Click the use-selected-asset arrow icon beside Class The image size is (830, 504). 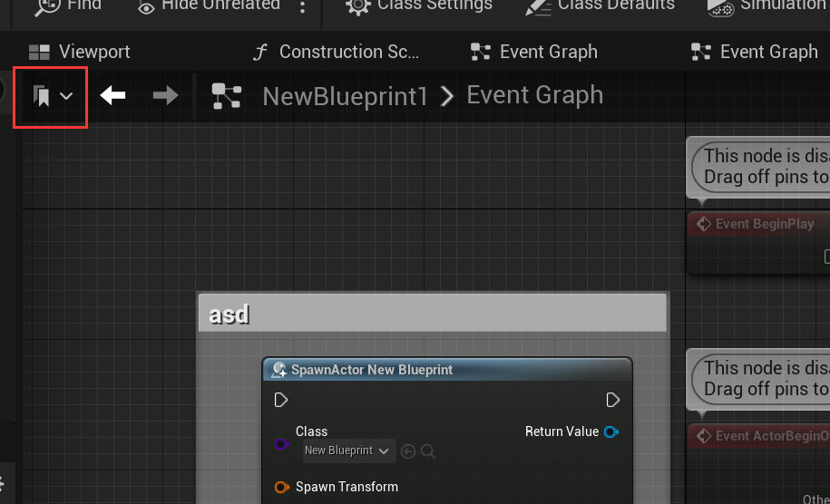(408, 451)
